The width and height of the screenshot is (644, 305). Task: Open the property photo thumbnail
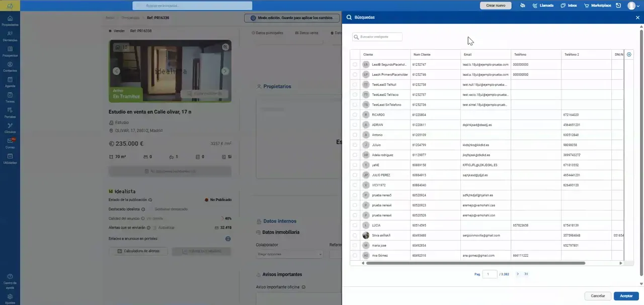(x=170, y=71)
